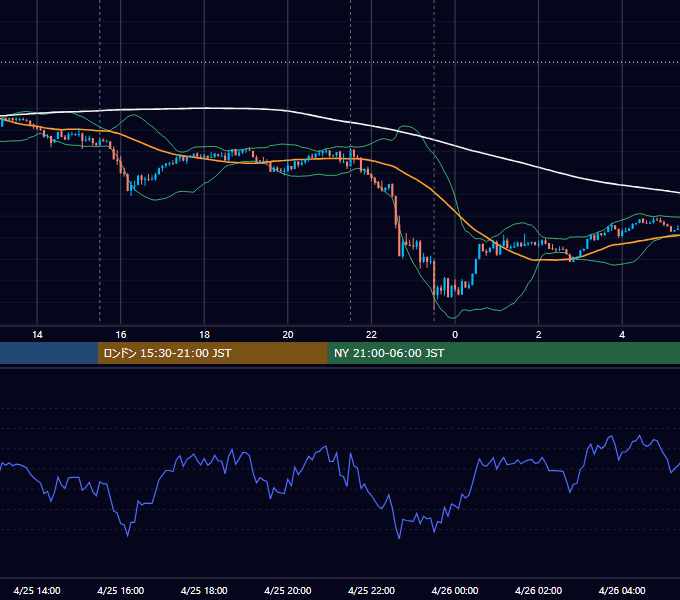Click the 4/26 04:00 date label
The width and height of the screenshot is (680, 600).
point(622,590)
